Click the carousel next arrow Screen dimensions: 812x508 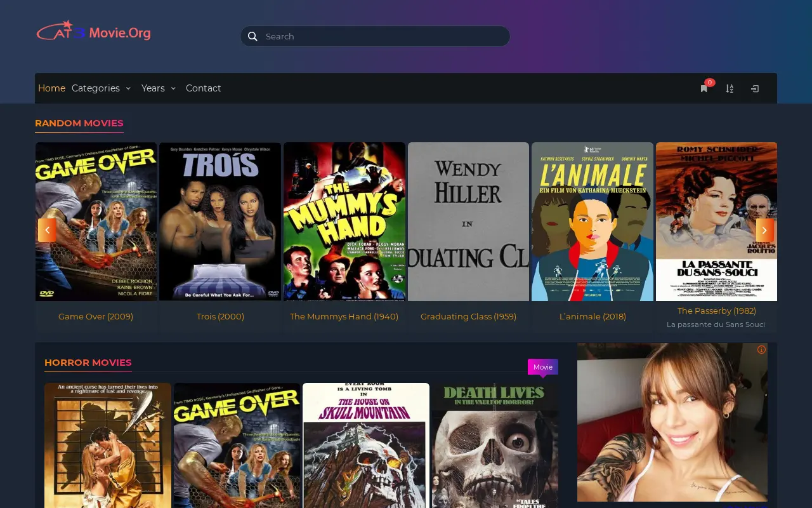pos(764,230)
